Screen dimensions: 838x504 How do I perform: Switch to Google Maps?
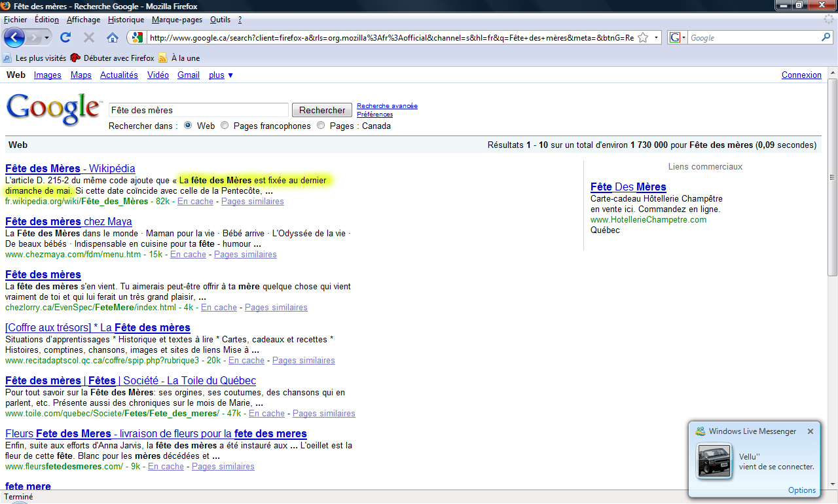click(81, 75)
